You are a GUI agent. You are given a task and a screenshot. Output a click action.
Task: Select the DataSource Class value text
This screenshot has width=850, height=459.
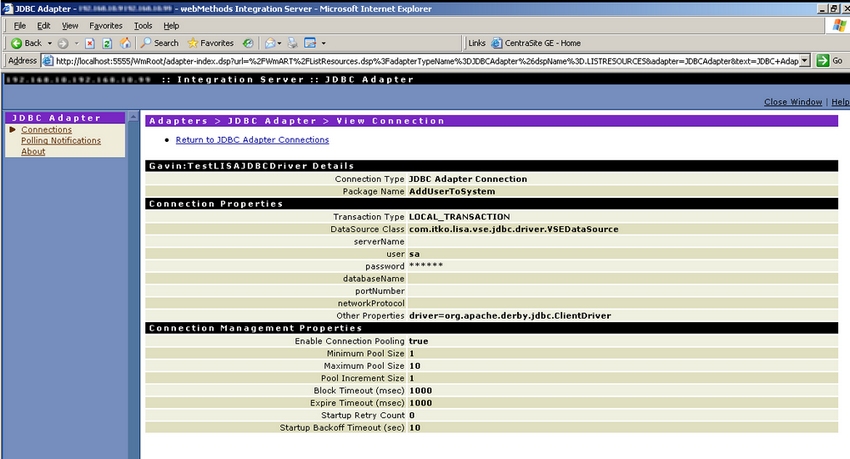[513, 229]
